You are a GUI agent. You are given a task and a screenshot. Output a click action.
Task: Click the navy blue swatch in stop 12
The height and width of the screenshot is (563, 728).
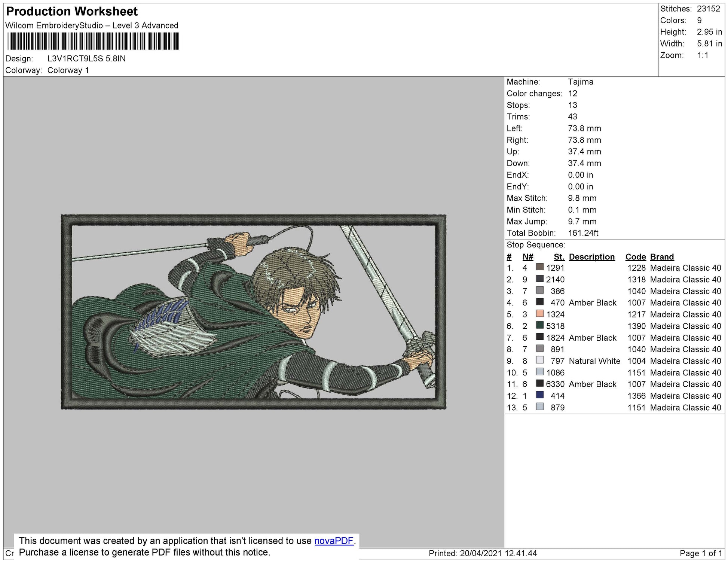point(539,395)
